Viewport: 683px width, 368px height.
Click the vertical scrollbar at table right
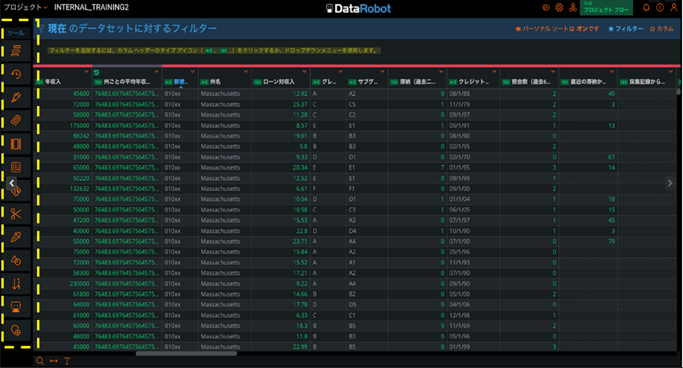(x=678, y=91)
